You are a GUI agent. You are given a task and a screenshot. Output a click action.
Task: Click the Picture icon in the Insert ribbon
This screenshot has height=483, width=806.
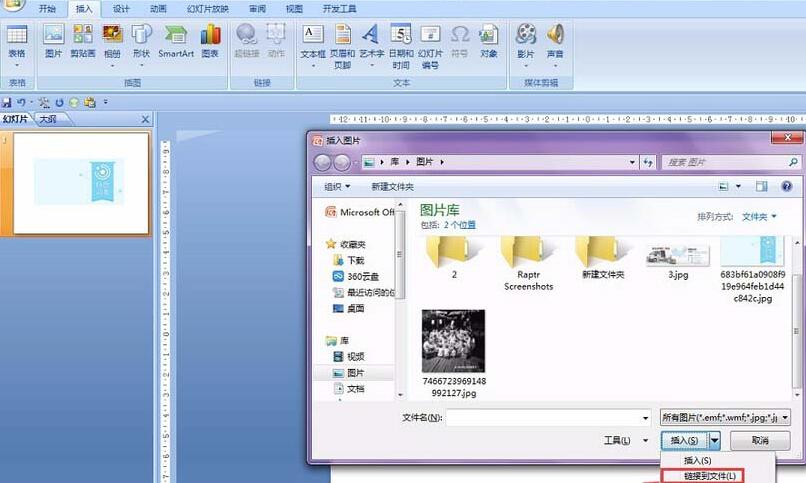[53, 40]
